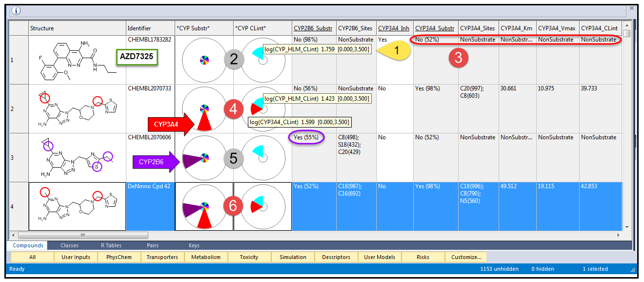Click the CYP3A4_Km column header
Viewport: 644px width, 282px height.
518,28
